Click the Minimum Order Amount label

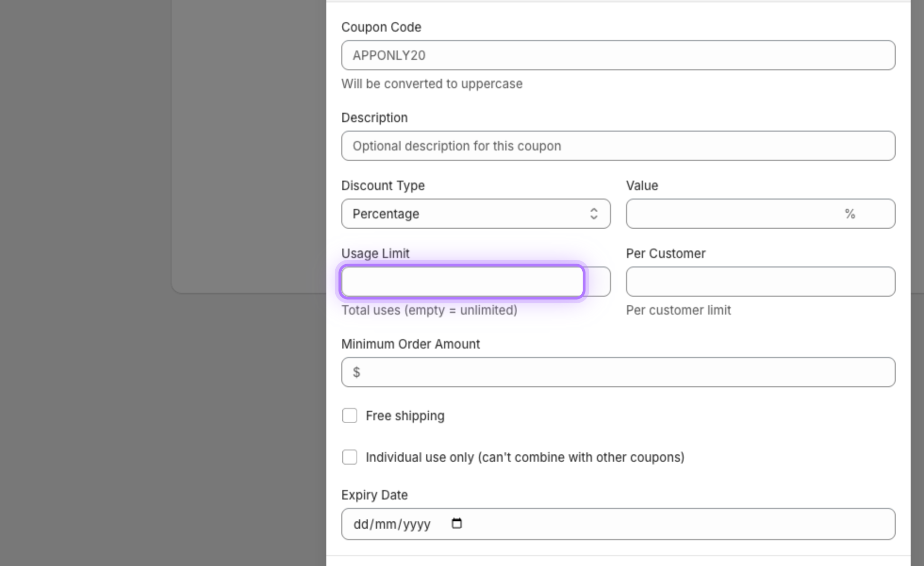(411, 344)
